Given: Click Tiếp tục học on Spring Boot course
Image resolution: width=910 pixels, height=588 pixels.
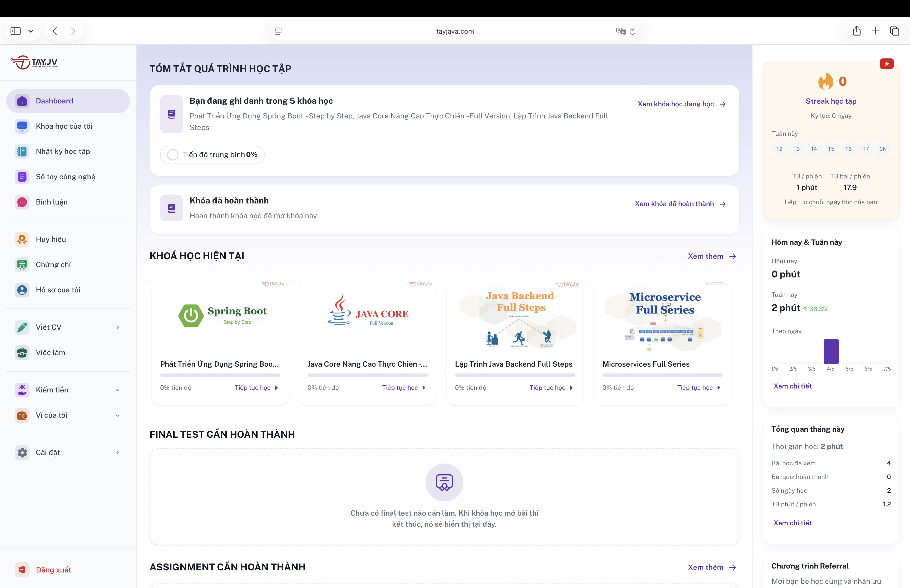Looking at the screenshot, I should (x=256, y=387).
